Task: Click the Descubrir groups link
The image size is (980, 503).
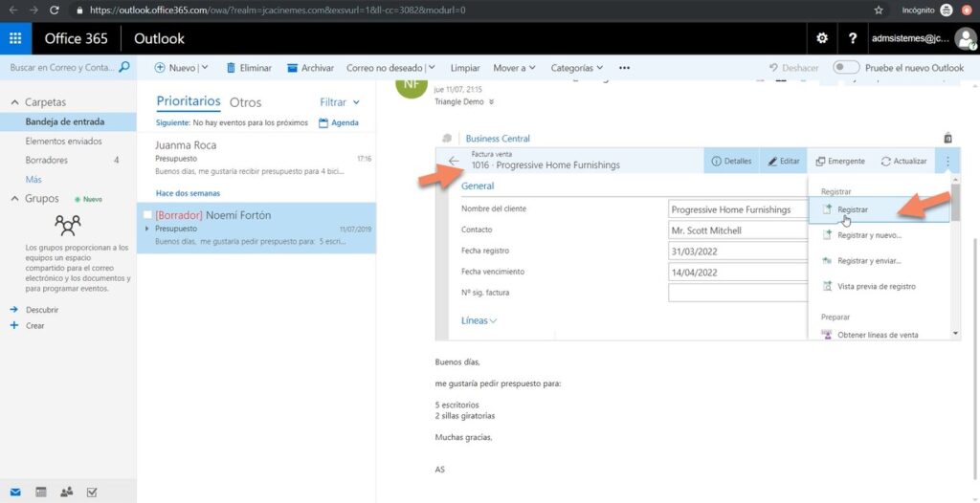Action: pos(41,310)
